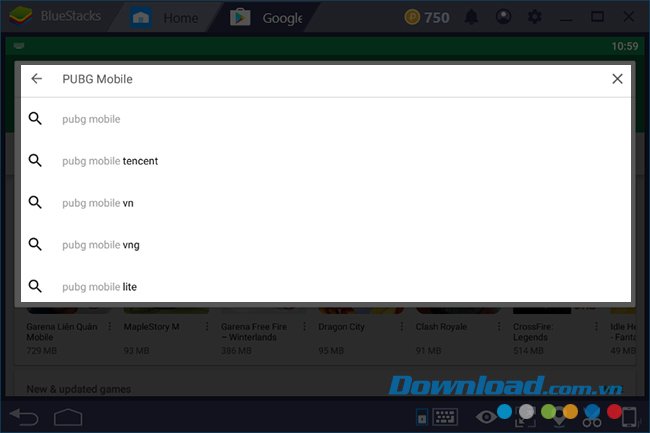Toggle the eye overlay visibility icon
The height and width of the screenshot is (433, 650).
point(486,417)
